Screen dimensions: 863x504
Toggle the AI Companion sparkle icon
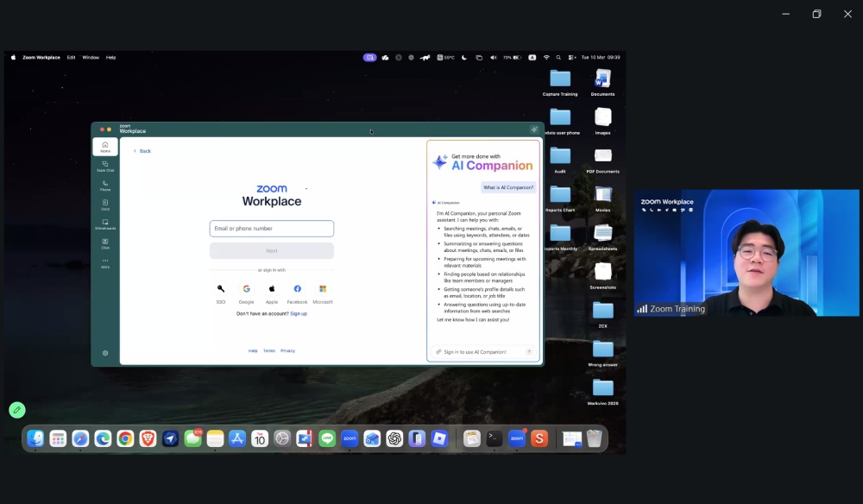click(x=534, y=129)
